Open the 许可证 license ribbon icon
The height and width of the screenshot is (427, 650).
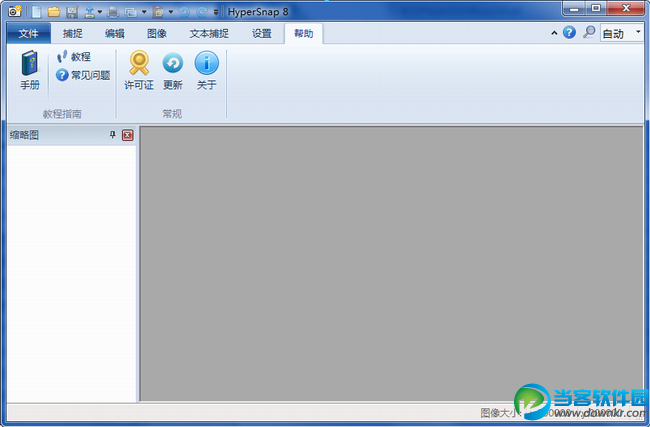[139, 70]
